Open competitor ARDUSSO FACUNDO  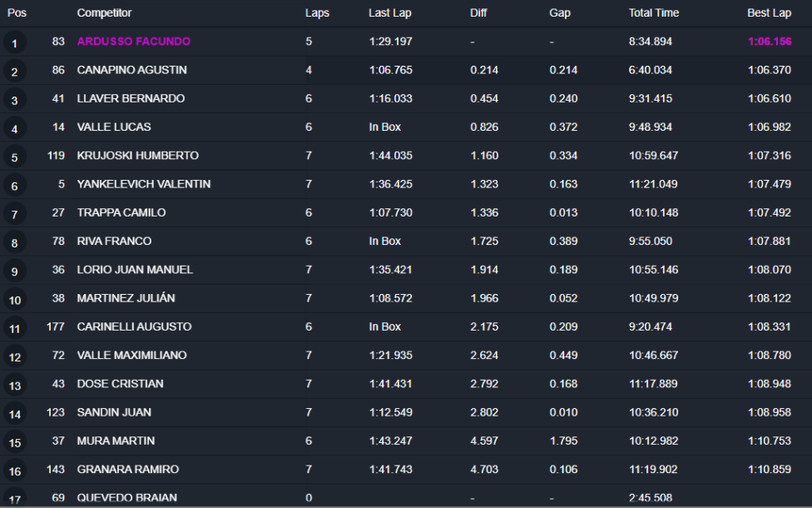click(x=133, y=42)
